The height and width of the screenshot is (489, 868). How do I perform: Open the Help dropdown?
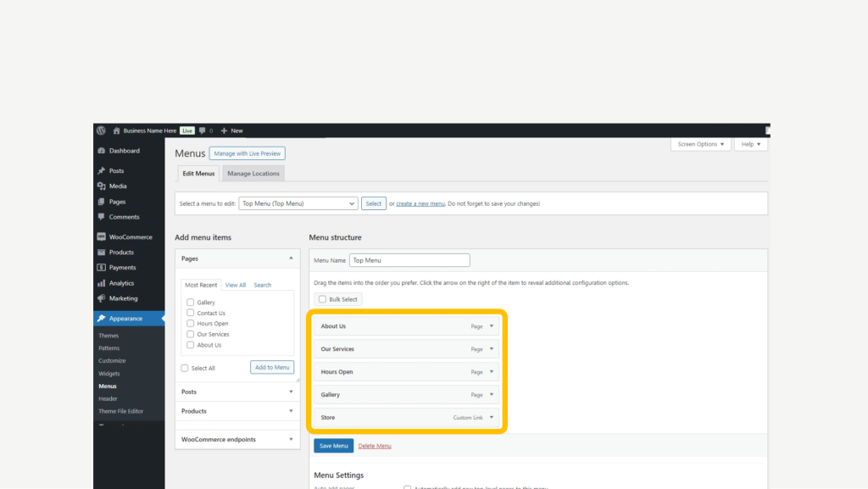(751, 144)
